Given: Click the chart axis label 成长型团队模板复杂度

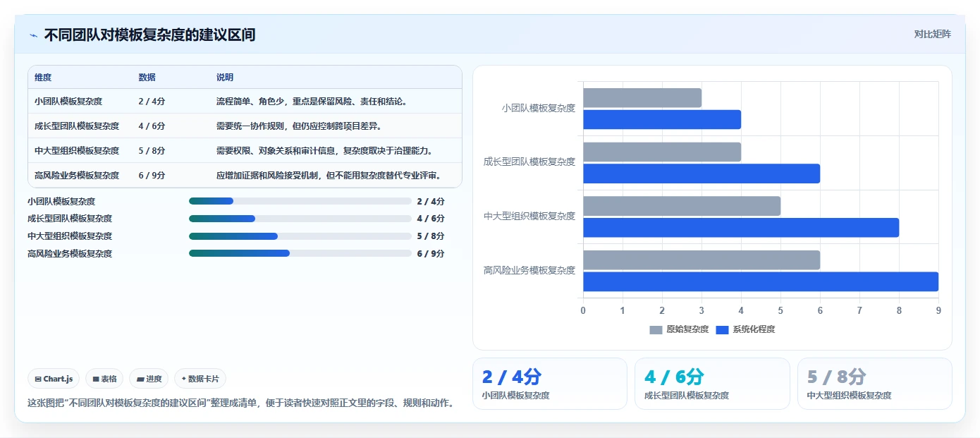Looking at the screenshot, I should [x=529, y=162].
